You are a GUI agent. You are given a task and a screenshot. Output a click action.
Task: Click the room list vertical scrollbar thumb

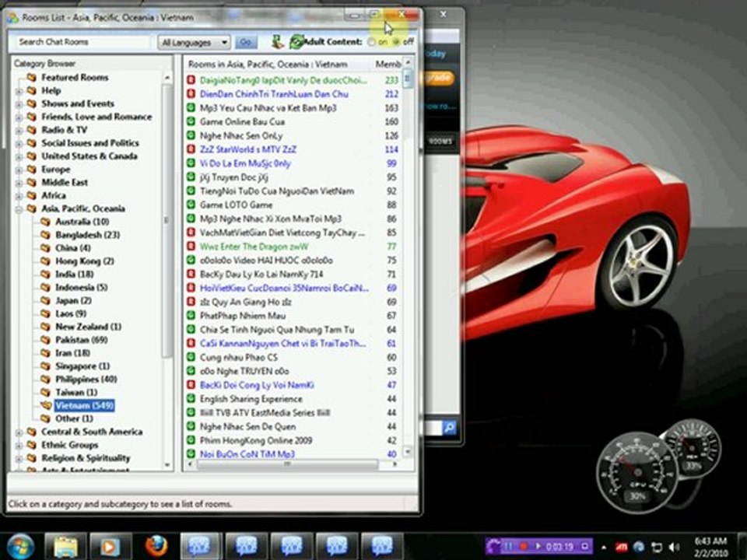[408, 79]
